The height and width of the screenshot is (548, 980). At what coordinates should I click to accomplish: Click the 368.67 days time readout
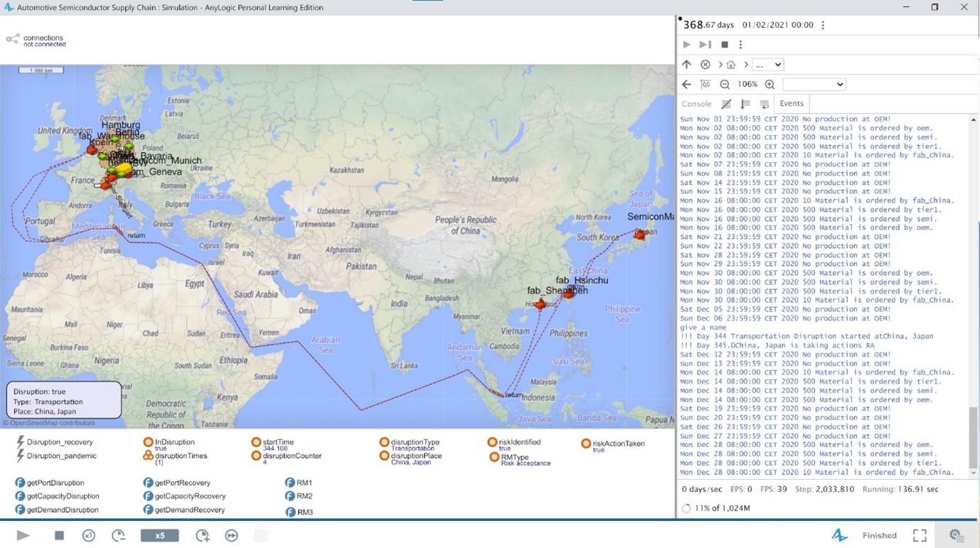pos(708,25)
